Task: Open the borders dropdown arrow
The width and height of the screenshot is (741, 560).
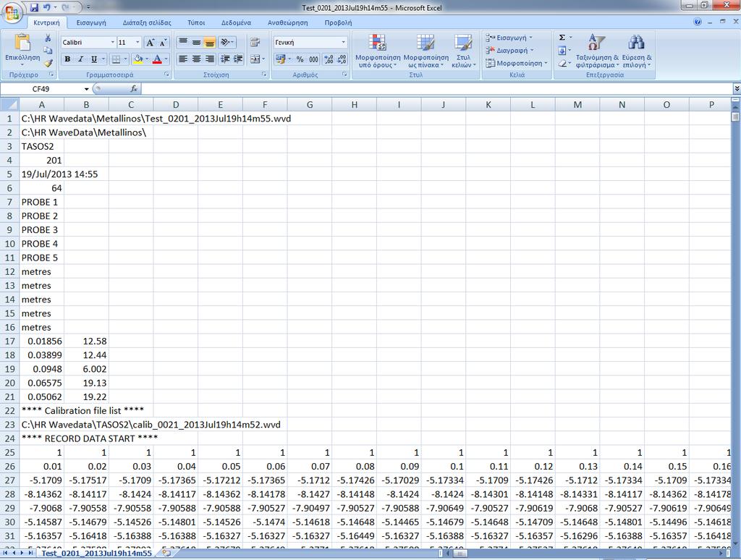Action: [125, 59]
